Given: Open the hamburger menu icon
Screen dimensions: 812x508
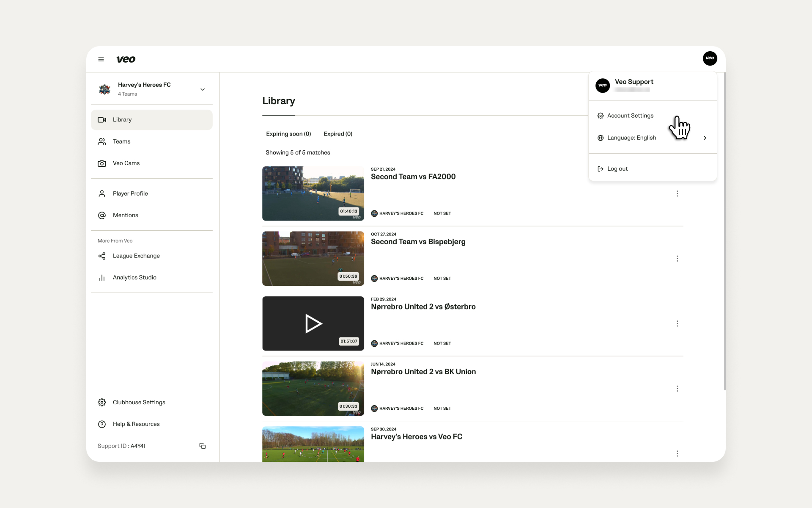Looking at the screenshot, I should click(101, 59).
